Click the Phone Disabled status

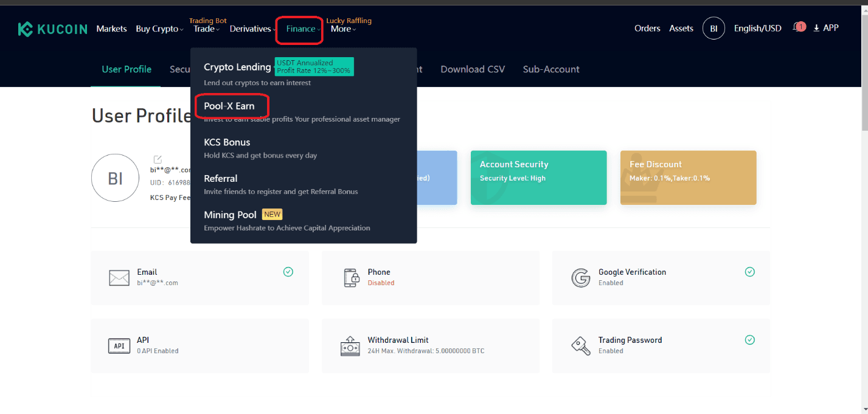click(x=381, y=283)
